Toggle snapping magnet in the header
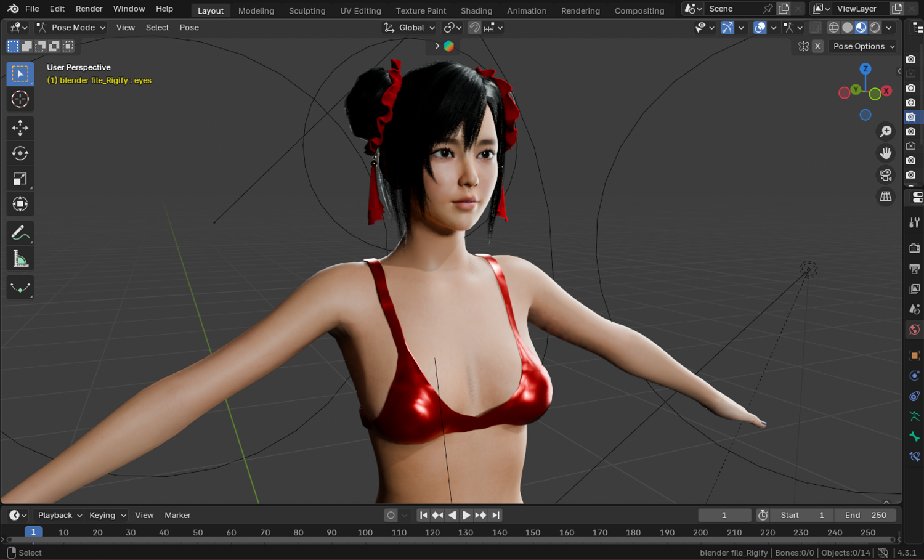 (474, 28)
